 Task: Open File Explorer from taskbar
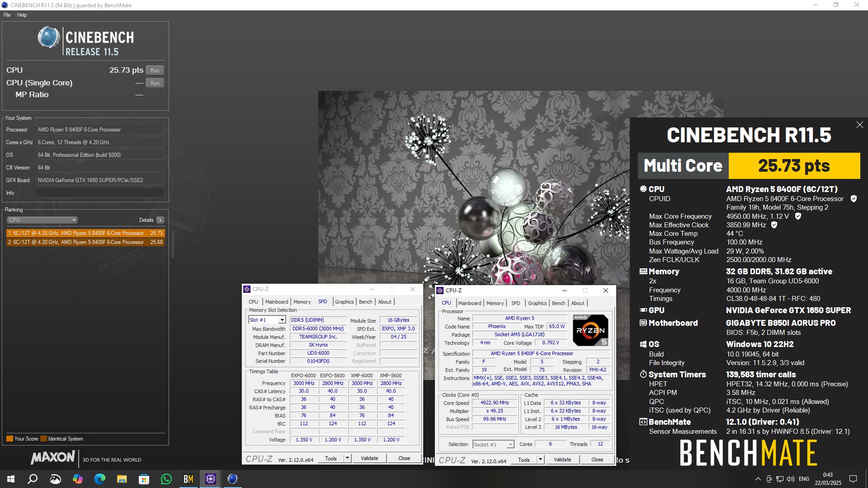122,479
